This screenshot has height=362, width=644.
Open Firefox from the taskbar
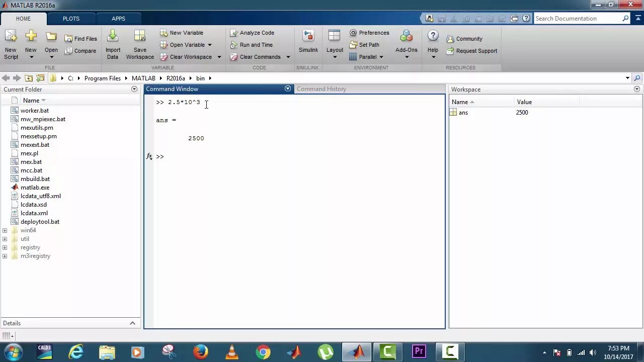point(200,351)
